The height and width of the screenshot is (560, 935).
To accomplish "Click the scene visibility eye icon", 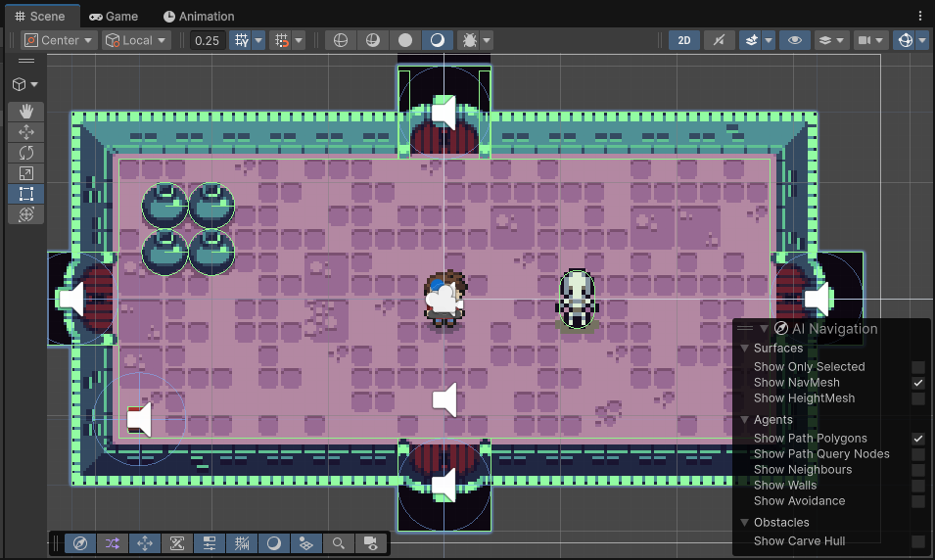I will click(x=794, y=40).
